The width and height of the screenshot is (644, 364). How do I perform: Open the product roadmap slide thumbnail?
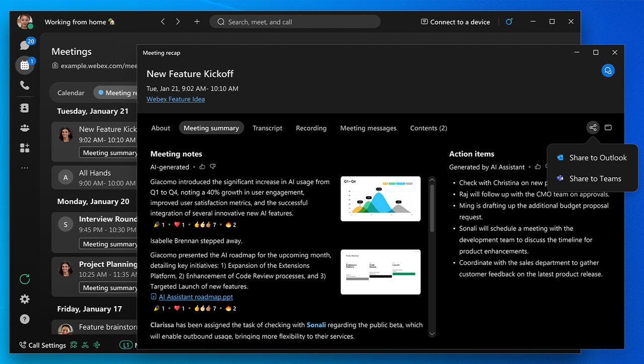pos(380,272)
